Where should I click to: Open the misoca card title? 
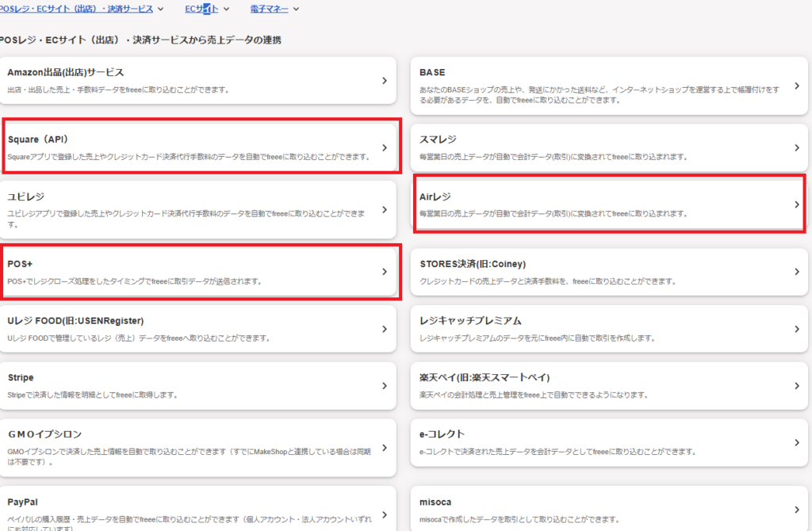pyautogui.click(x=435, y=502)
